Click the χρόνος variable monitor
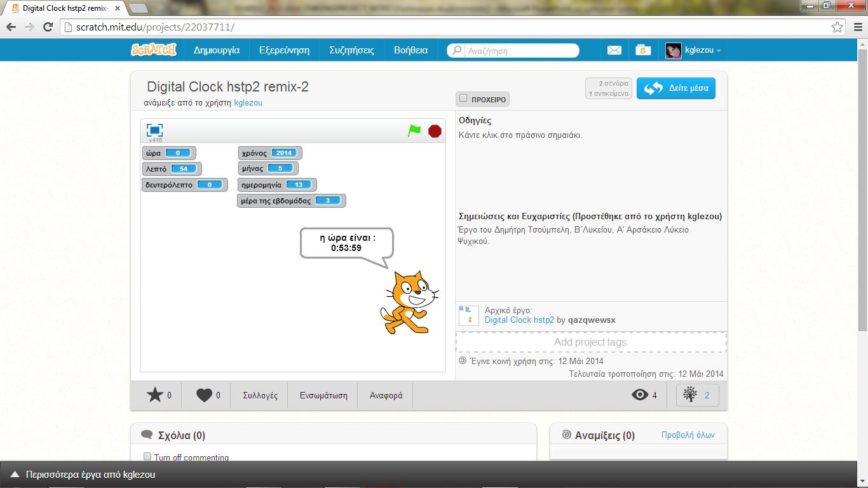 coord(270,153)
